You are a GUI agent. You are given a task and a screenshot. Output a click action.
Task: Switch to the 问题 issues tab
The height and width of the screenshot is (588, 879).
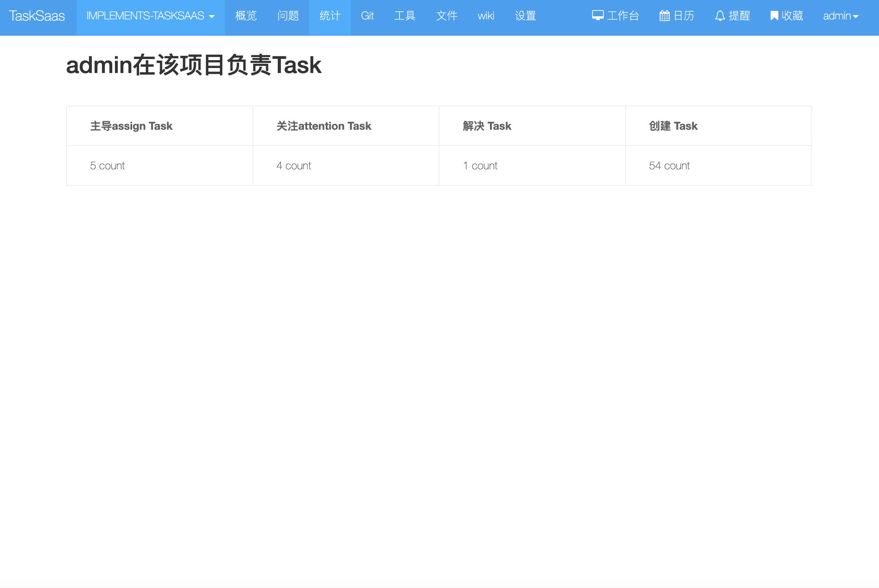(288, 16)
